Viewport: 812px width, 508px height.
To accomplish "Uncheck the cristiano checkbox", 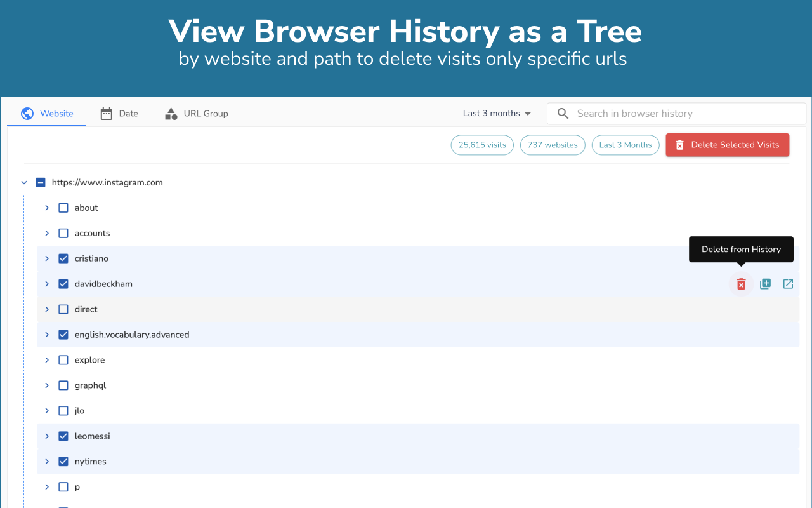I will (63, 258).
